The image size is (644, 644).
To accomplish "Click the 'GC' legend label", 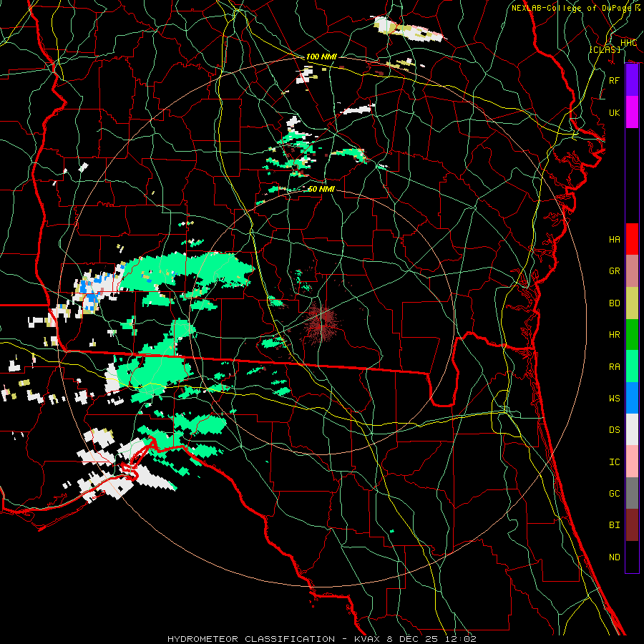I will (x=615, y=494).
